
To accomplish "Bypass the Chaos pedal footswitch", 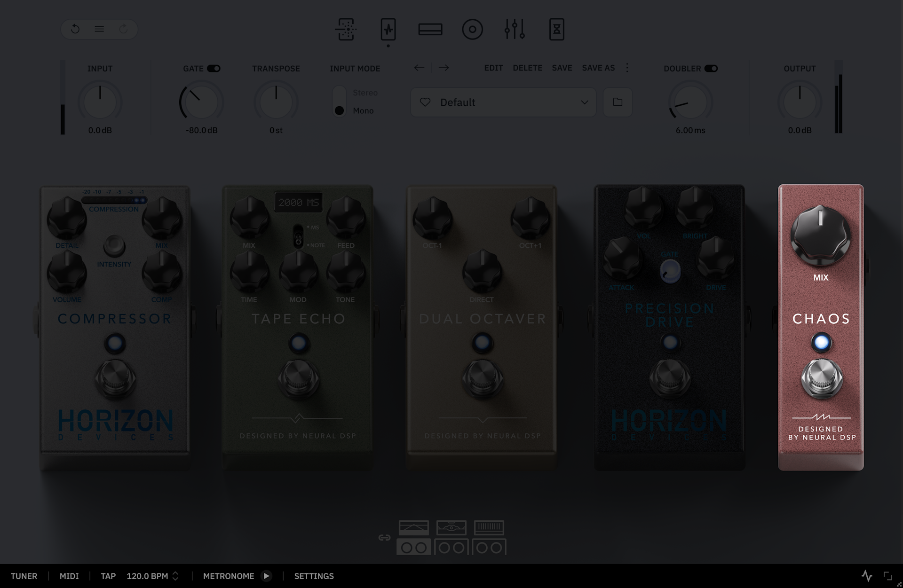I will [x=821, y=378].
